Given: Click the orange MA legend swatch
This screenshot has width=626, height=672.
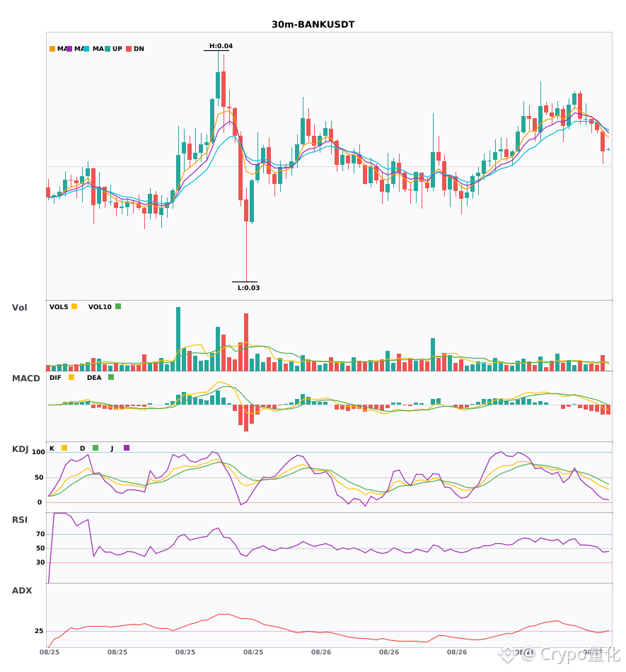Looking at the screenshot, I should (x=52, y=49).
